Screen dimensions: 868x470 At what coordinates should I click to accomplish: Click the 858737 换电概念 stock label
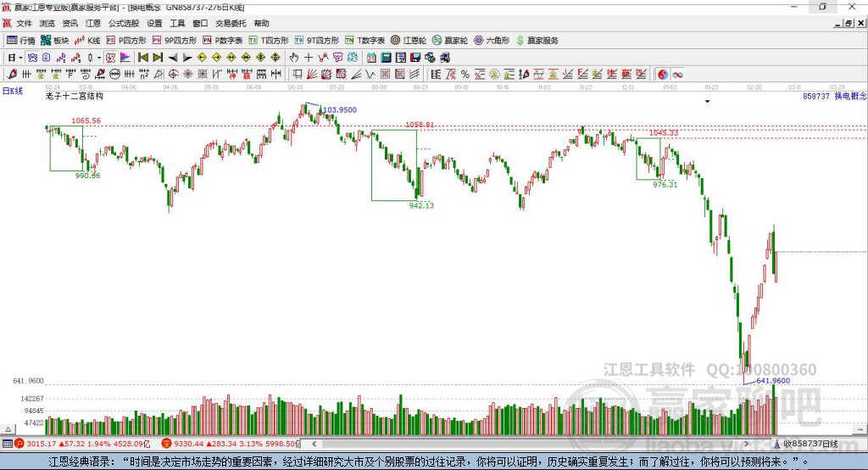(834, 97)
